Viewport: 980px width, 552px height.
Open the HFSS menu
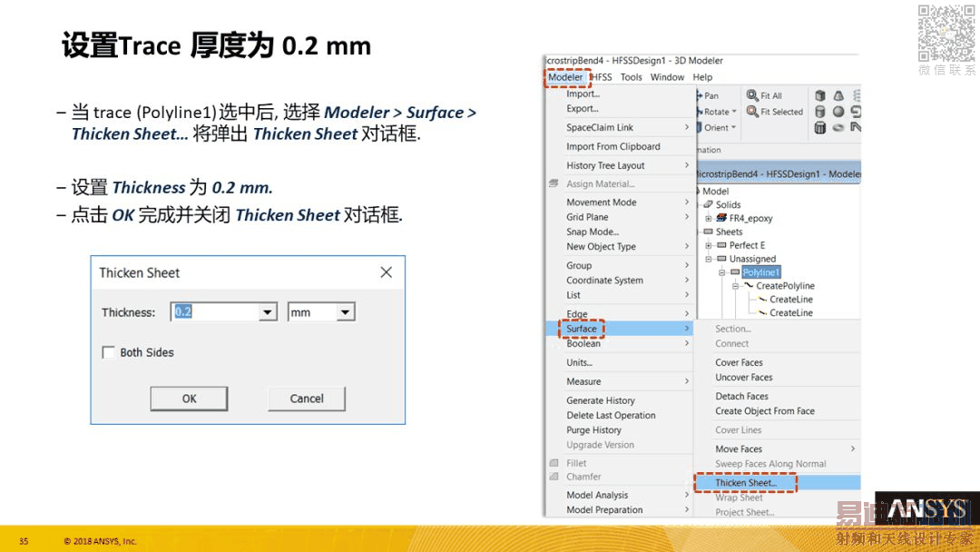tap(602, 77)
